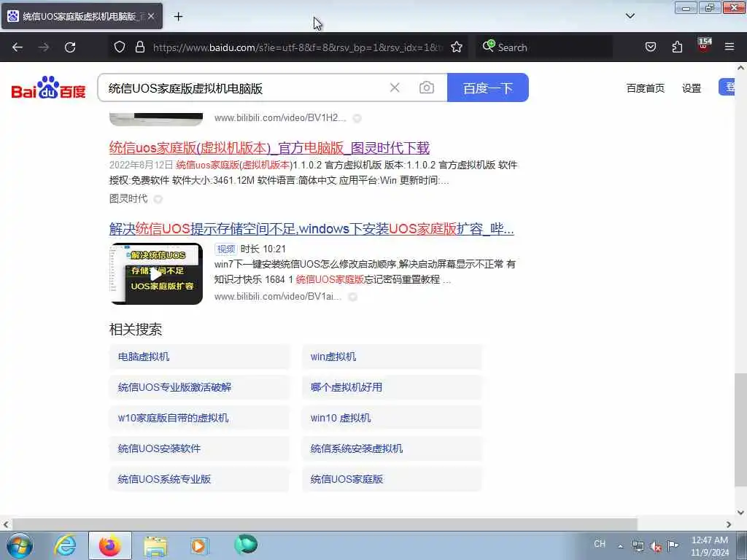The height and width of the screenshot is (560, 747).
Task: Close the 统信UOS家庭版虚拟机电脑版 tab
Action: [151, 17]
